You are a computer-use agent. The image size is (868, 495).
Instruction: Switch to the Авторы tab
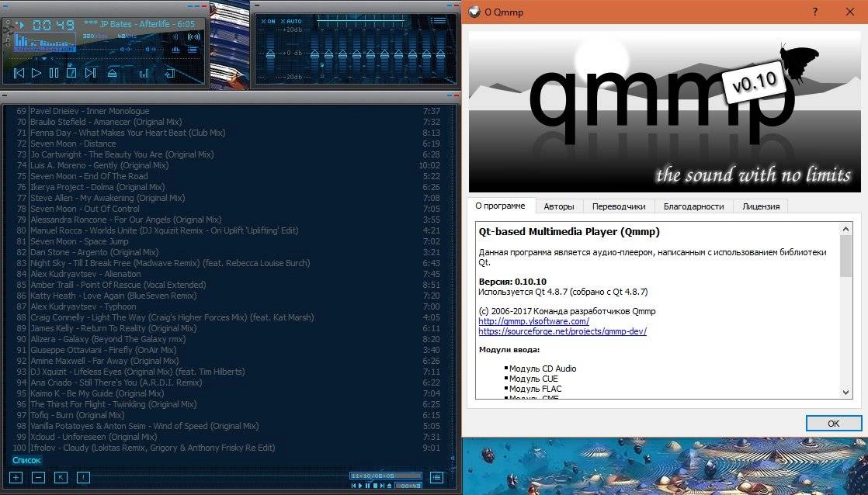click(x=558, y=206)
